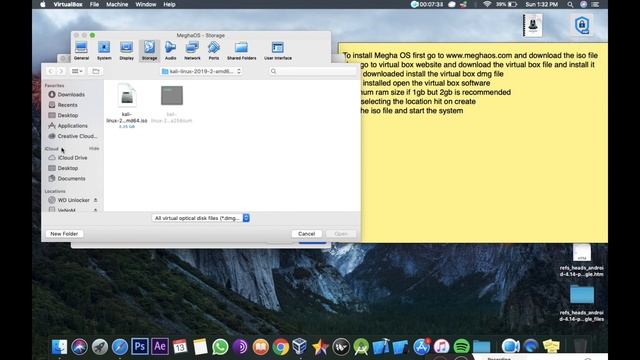The width and height of the screenshot is (640, 360).
Task: Open the refs_heads_android .htm desktop file
Action: point(582,260)
